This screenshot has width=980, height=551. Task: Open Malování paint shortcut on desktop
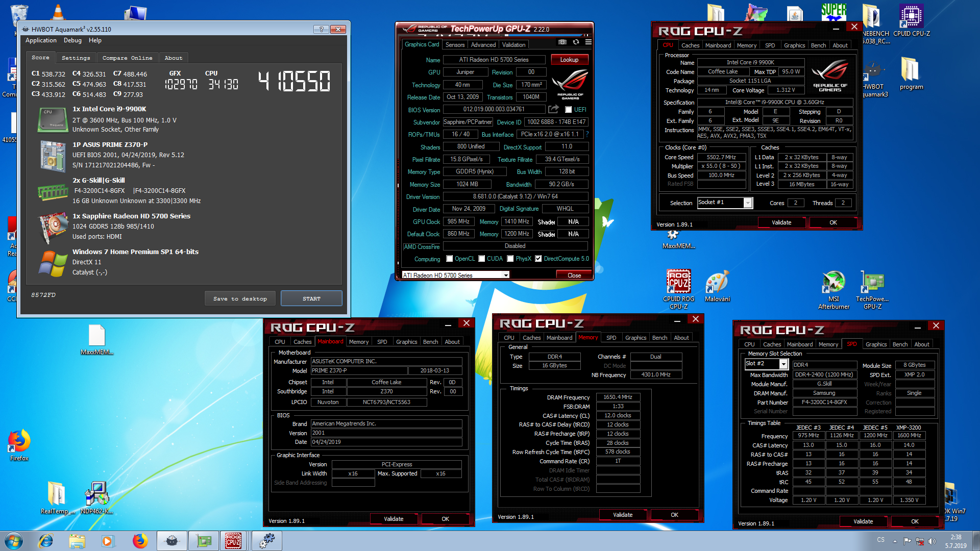click(x=717, y=287)
